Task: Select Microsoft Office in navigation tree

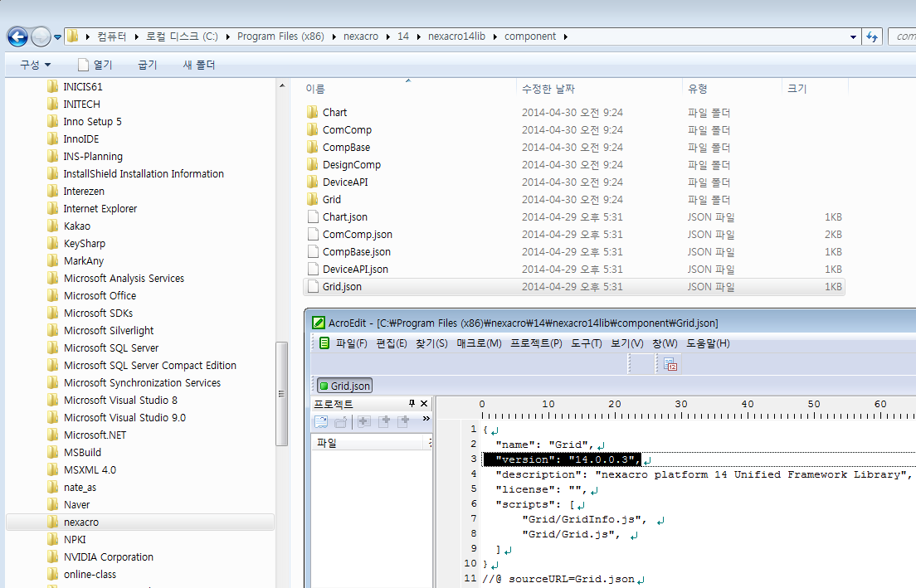Action: tap(100, 296)
